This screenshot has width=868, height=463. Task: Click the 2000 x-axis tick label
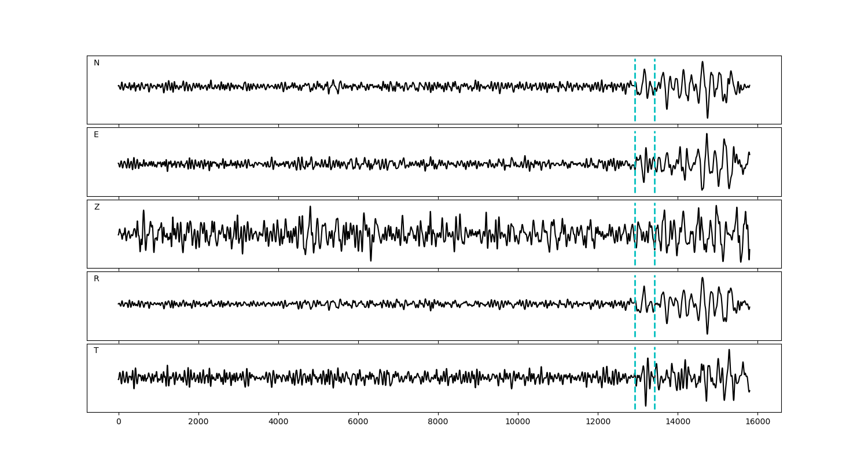(198, 422)
